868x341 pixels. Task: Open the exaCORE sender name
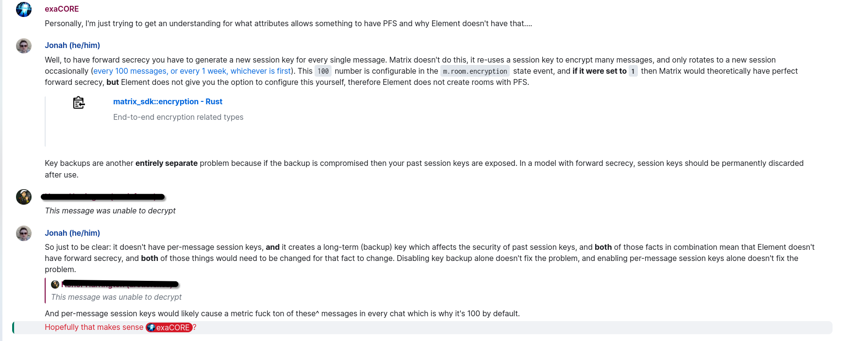tap(62, 9)
